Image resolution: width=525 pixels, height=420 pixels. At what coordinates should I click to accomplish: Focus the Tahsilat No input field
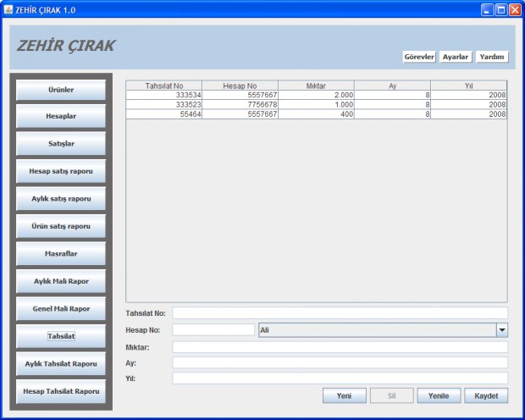pyautogui.click(x=340, y=313)
